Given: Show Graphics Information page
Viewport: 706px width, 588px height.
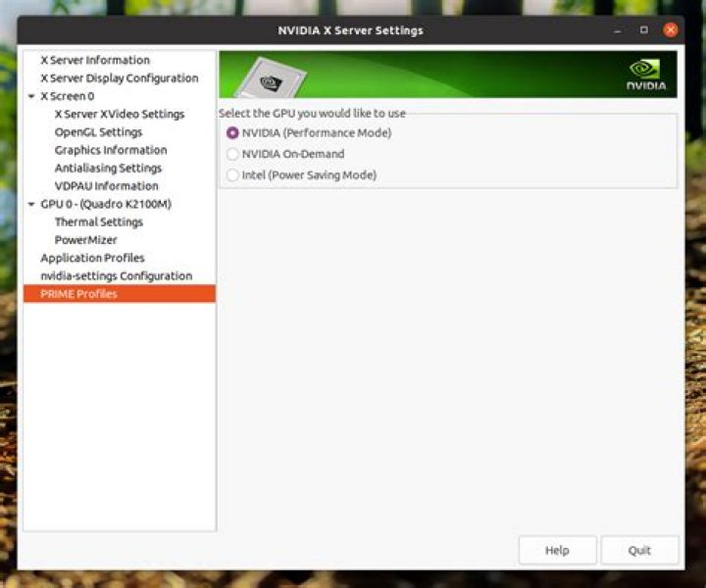Looking at the screenshot, I should 111,150.
